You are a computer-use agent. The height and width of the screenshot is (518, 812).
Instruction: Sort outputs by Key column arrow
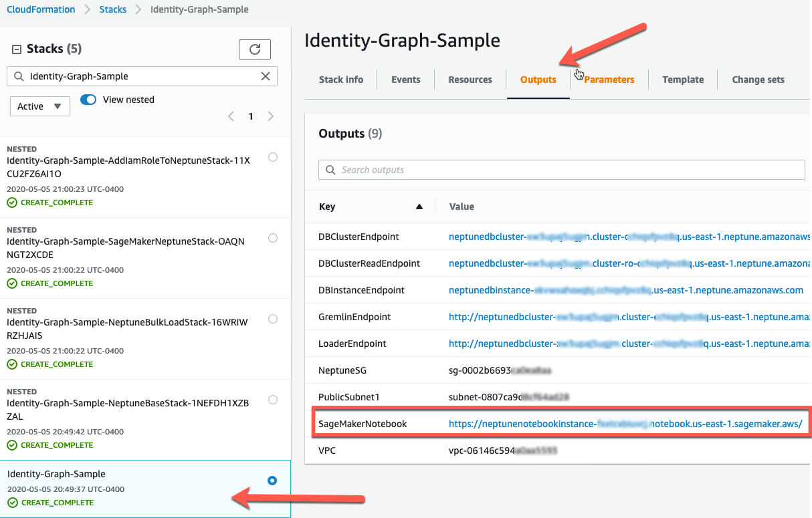point(419,207)
